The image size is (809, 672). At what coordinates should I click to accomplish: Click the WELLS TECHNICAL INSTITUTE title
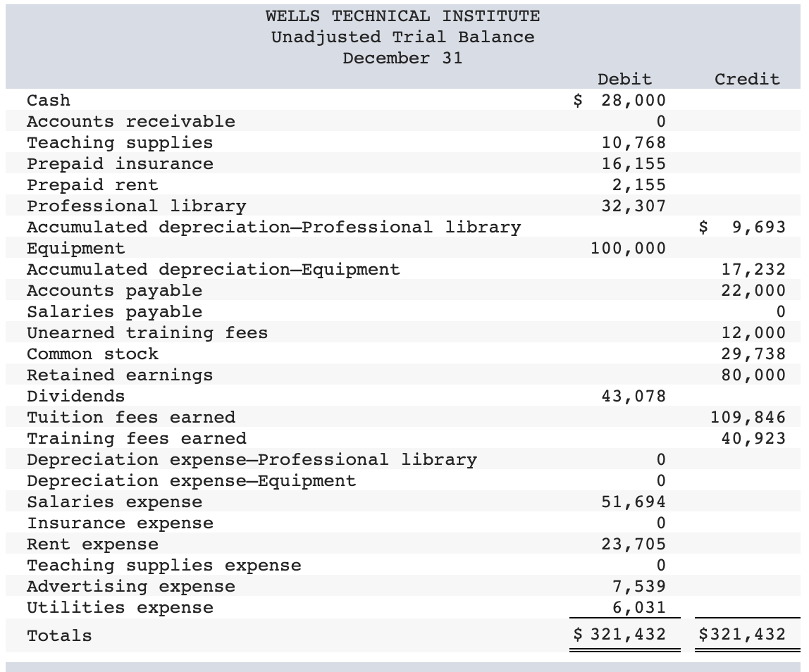[400, 16]
